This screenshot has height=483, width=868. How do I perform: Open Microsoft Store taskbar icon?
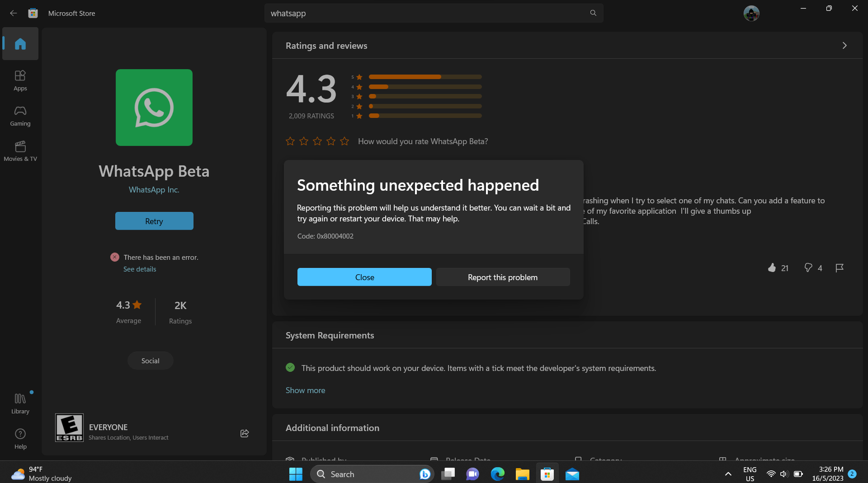coord(547,474)
